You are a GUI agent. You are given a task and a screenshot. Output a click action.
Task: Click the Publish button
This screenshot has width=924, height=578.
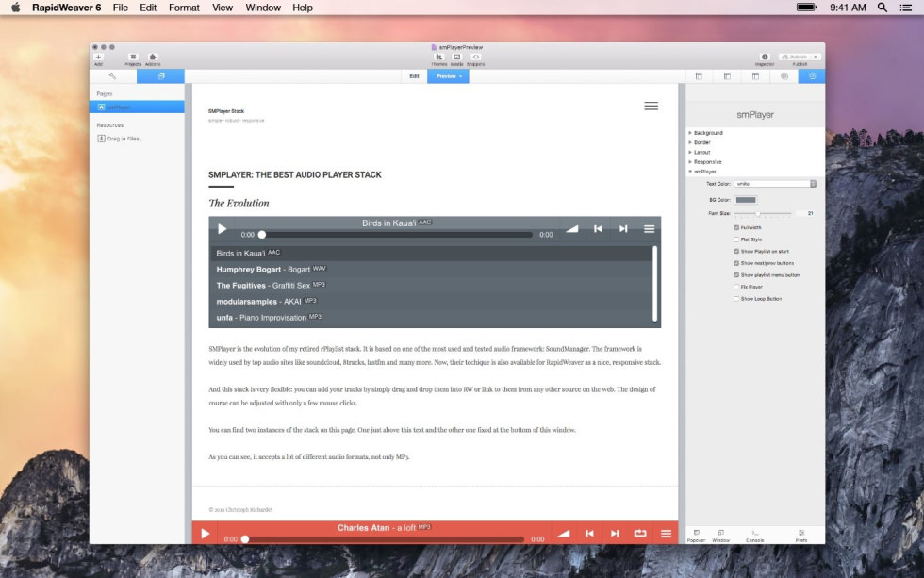click(x=795, y=57)
